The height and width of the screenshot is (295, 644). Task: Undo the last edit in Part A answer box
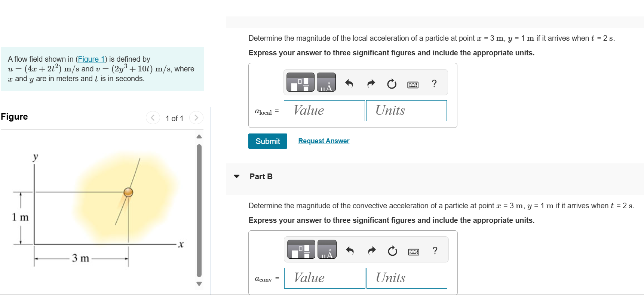[349, 84]
